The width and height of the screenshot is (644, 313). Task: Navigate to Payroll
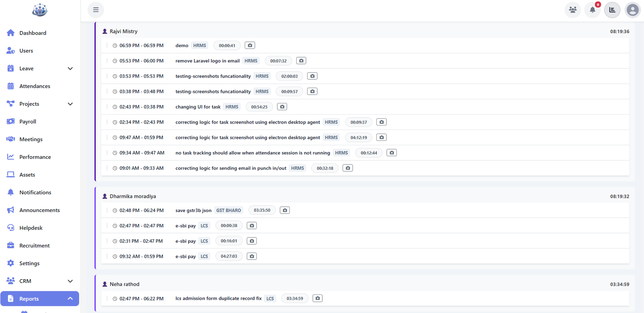tap(40, 121)
